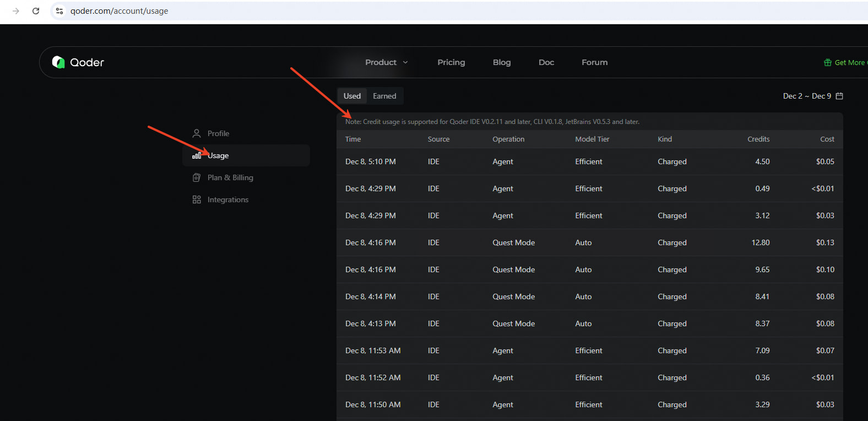Click the $0.05 cost value

825,161
